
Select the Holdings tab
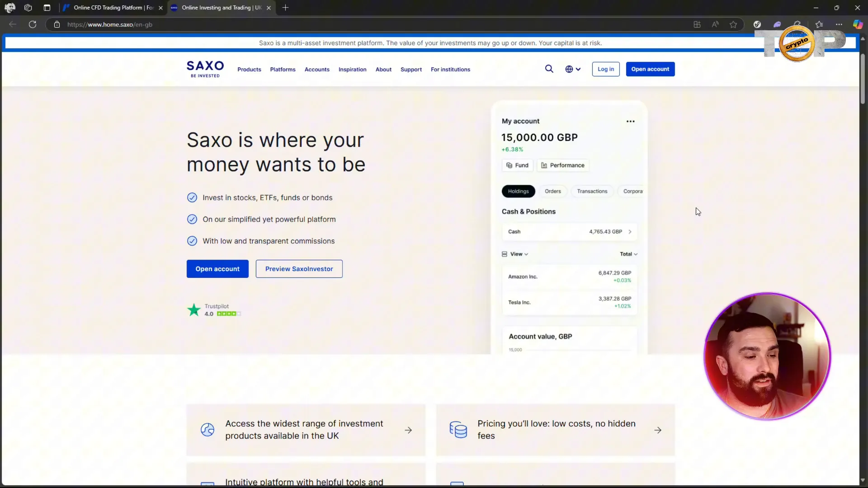pos(518,192)
